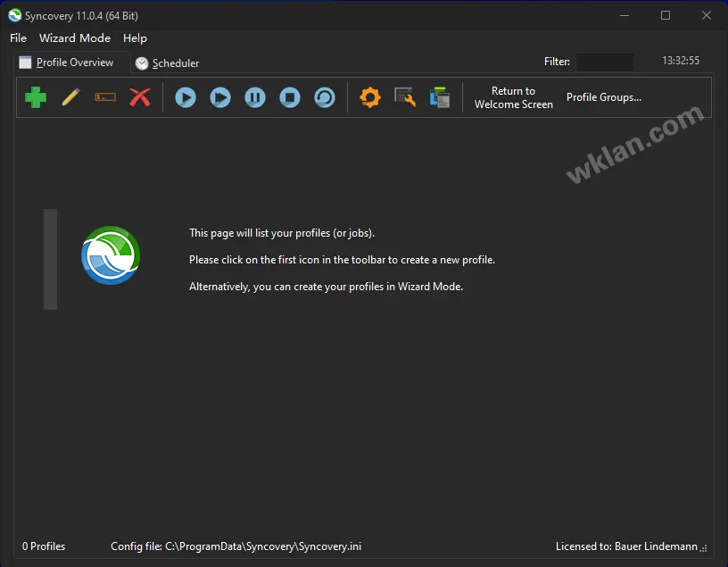Add a new profile with green plus

click(x=36, y=97)
